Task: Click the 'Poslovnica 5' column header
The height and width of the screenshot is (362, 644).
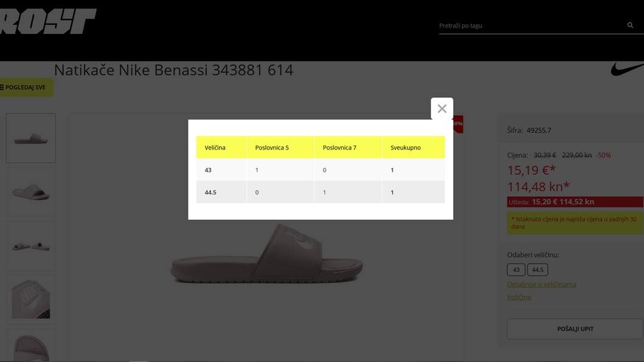Action: (x=280, y=148)
